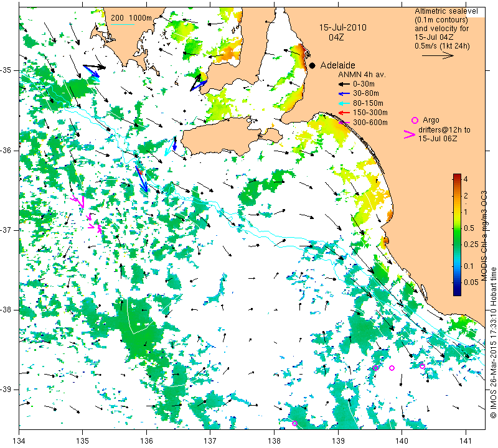Click the black Adelaide city dot
The height and width of the screenshot is (448, 498).
coord(312,65)
